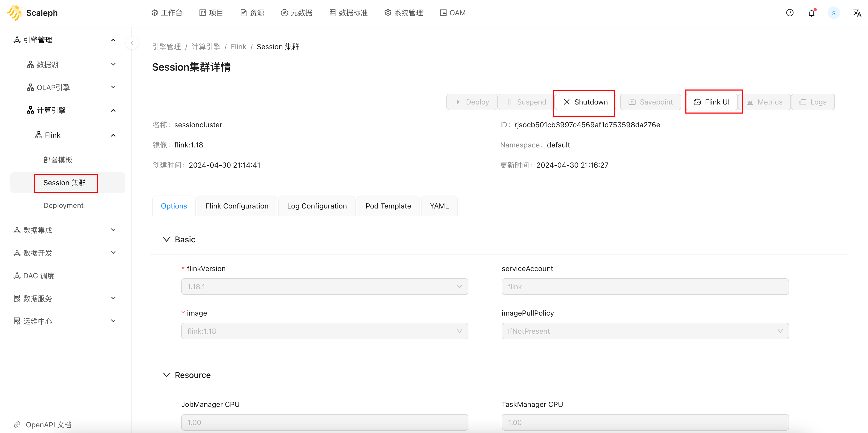Click the Scaleph logo icon

tap(15, 13)
